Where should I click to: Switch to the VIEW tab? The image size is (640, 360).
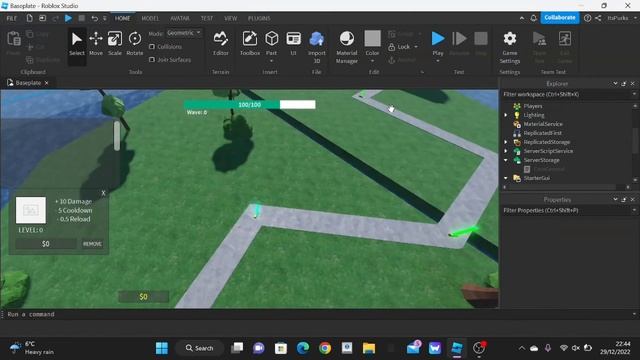click(231, 18)
